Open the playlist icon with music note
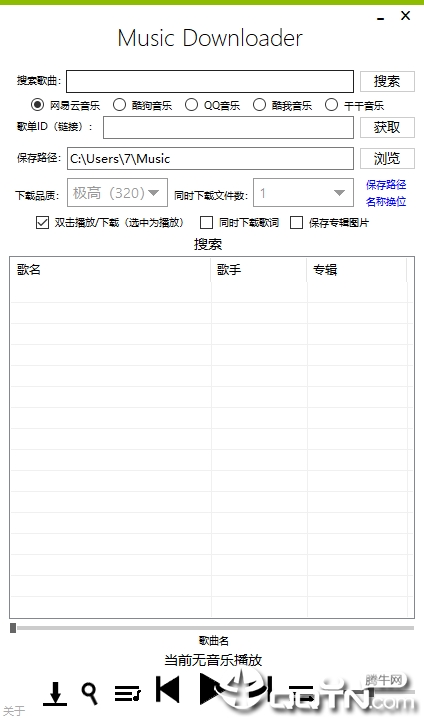The width and height of the screenshot is (424, 718). point(127,693)
